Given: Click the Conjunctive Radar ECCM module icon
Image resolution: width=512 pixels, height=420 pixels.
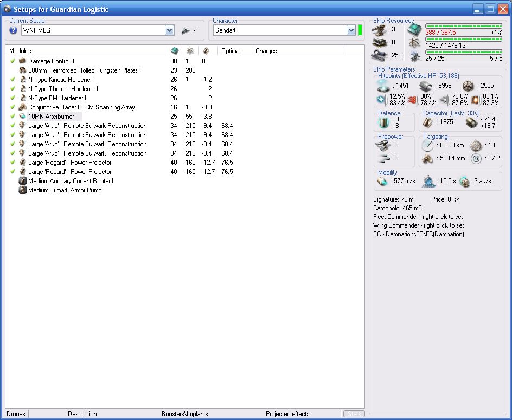Looking at the screenshot, I should pos(22,107).
